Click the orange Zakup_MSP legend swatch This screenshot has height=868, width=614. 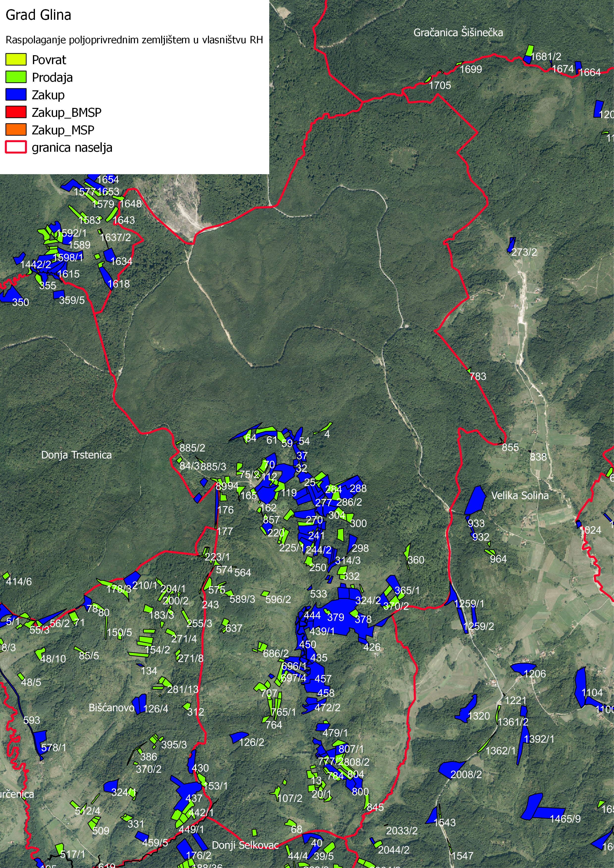pos(16,130)
